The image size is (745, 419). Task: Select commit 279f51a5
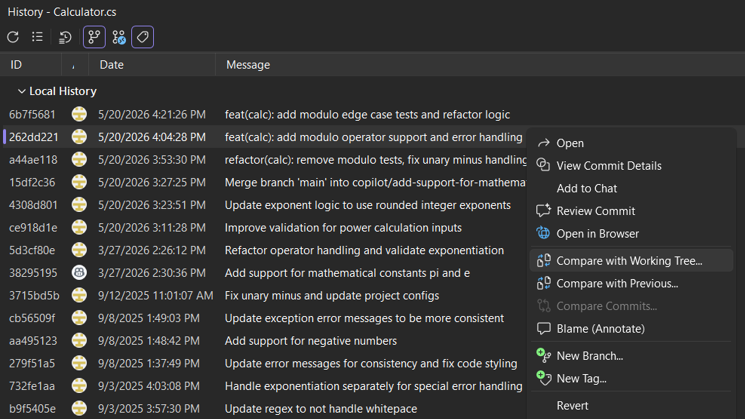32,363
